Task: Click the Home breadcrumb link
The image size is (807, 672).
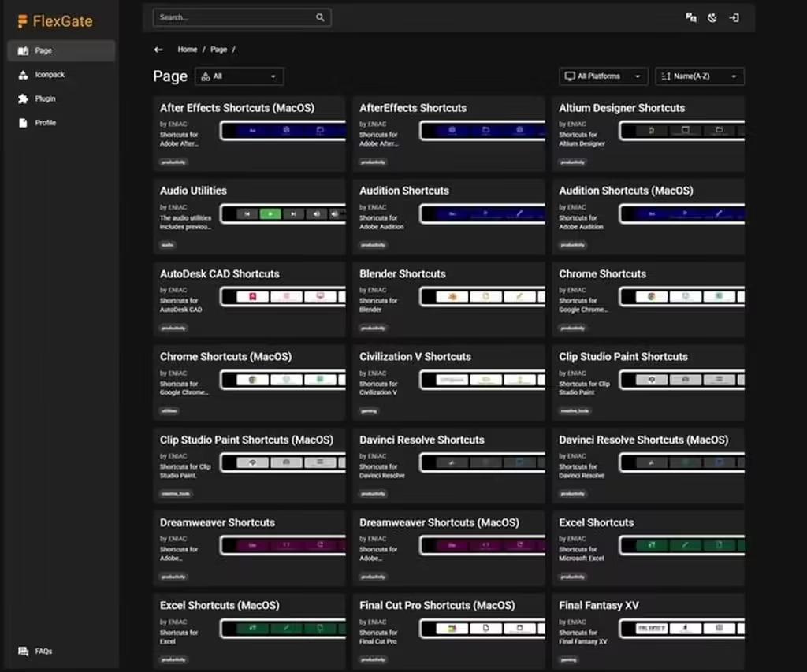Action: pyautogui.click(x=187, y=50)
